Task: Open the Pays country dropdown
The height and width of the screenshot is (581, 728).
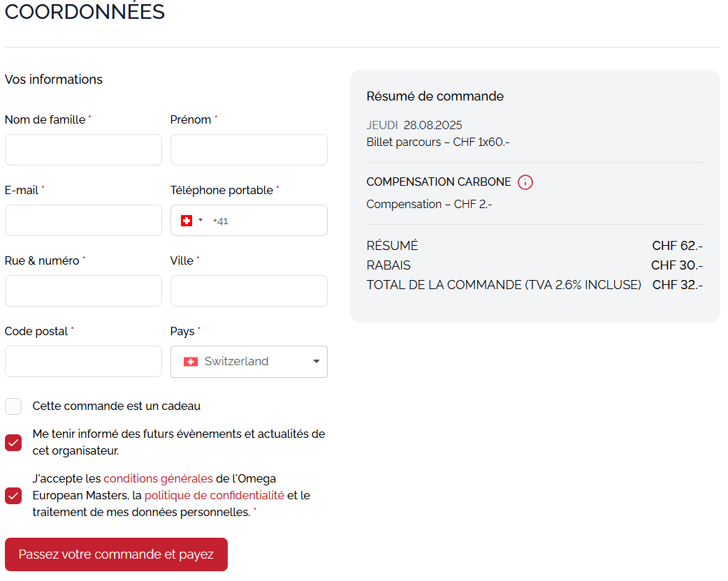Action: [x=249, y=362]
